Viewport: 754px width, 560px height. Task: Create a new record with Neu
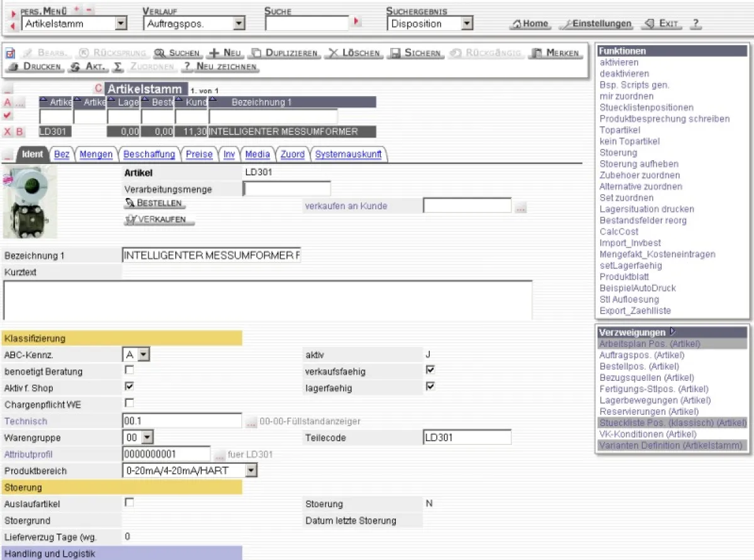226,53
